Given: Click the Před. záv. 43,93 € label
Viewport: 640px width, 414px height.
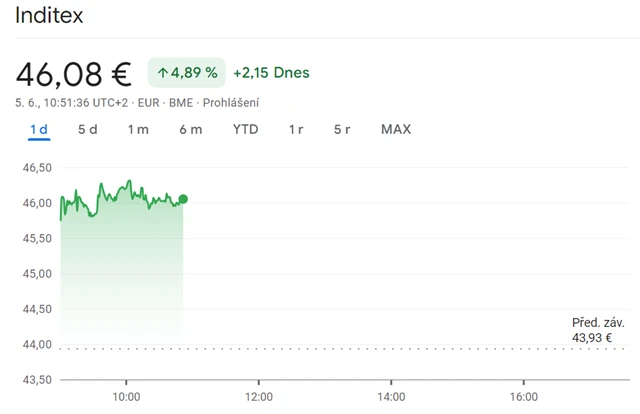Looking at the screenshot, I should 598,330.
